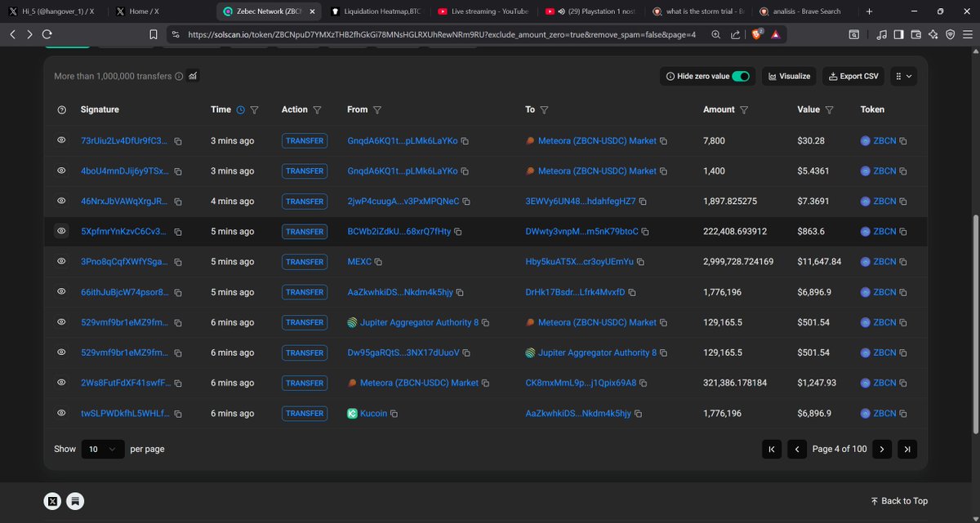Toggle eye for 66ithJuBjcW74psor8 row
Viewport: 980px width, 523px height.
point(61,292)
